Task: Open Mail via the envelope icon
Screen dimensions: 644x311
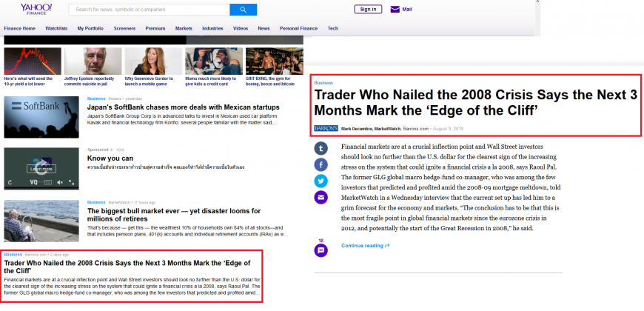Action: 395,10
